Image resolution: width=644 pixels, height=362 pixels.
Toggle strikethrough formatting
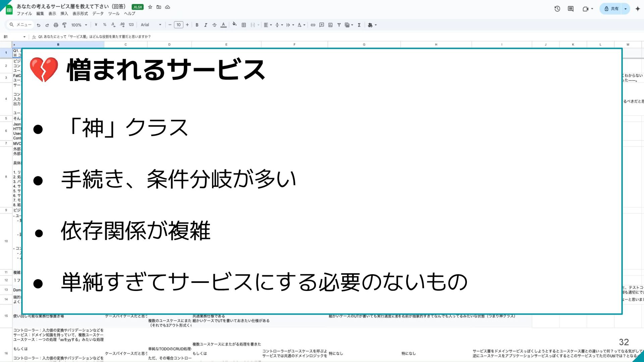coord(214,25)
